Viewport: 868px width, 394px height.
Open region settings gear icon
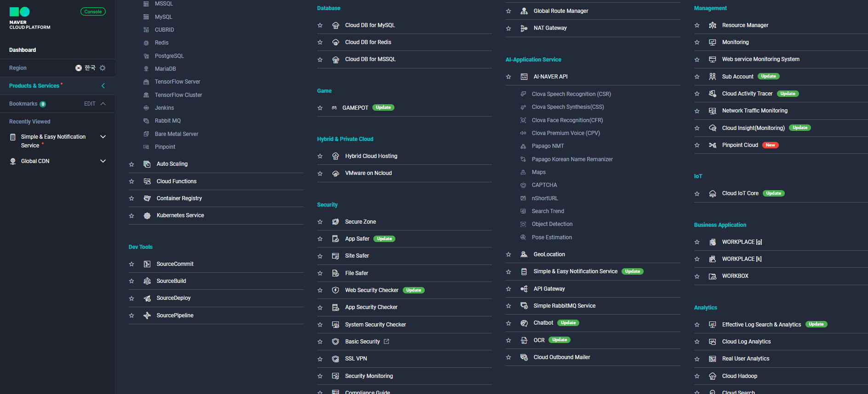coord(103,68)
